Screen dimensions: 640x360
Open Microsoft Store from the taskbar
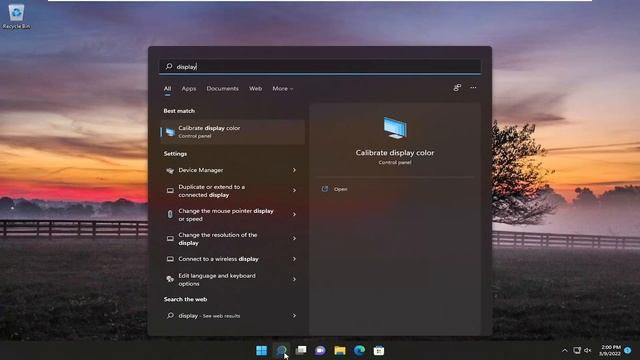pyautogui.click(x=379, y=350)
